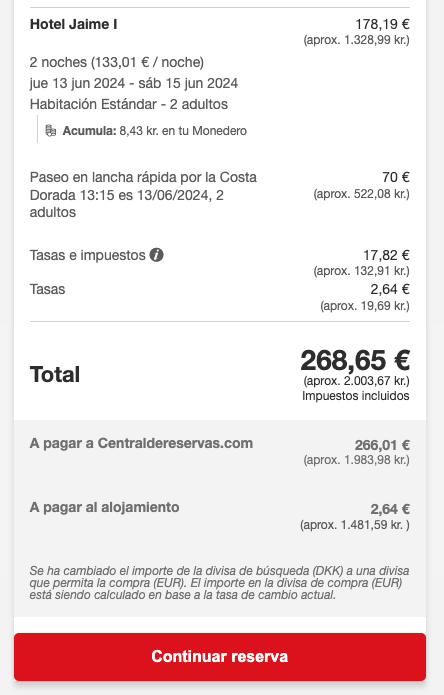Click the Habitación Estándar room line
Viewport: 444px width, 695px height.
pyautogui.click(x=129, y=104)
